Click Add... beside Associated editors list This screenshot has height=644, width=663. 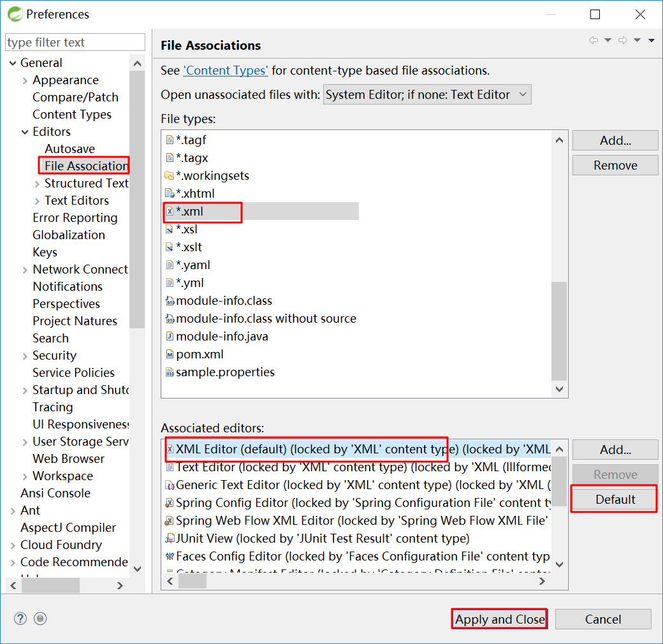(x=615, y=450)
